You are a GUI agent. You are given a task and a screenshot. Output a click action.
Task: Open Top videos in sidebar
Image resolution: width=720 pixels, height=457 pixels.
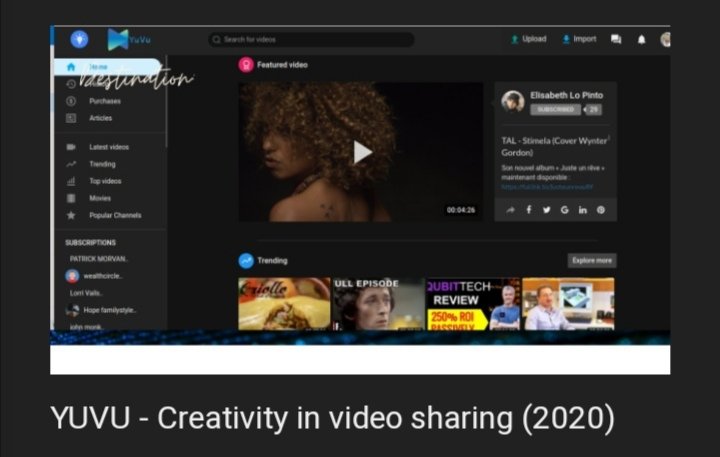[105, 181]
